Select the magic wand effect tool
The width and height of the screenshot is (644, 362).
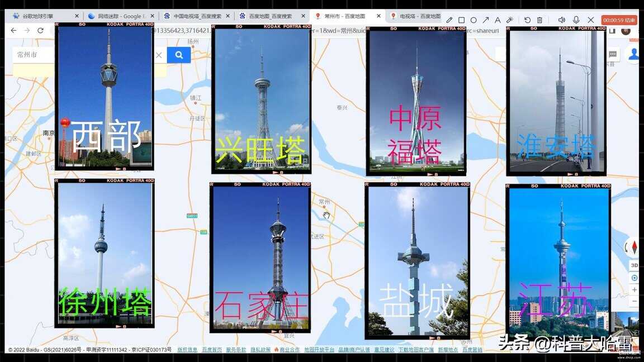pos(510,20)
